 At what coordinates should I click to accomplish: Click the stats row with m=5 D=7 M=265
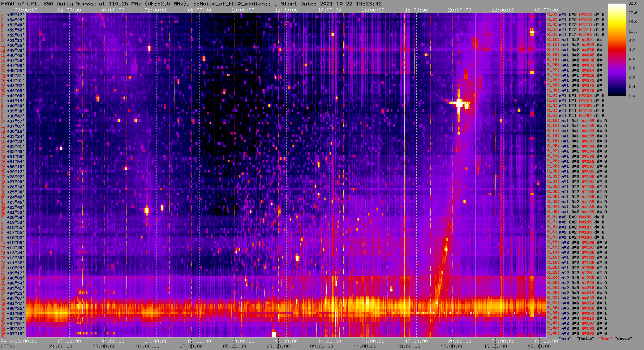[x=577, y=313]
